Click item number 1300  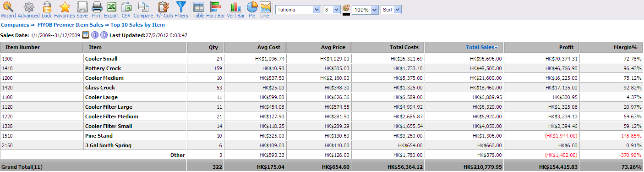point(8,59)
